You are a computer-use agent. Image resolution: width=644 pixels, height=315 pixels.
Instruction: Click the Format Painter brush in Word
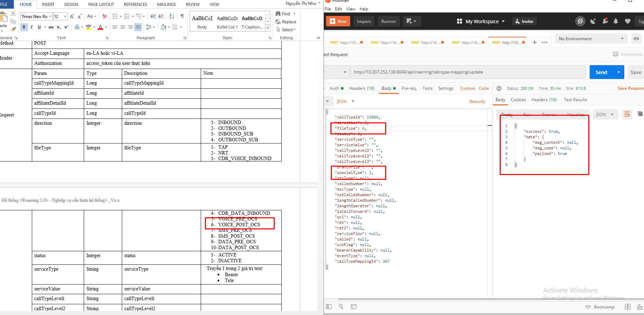[13, 29]
